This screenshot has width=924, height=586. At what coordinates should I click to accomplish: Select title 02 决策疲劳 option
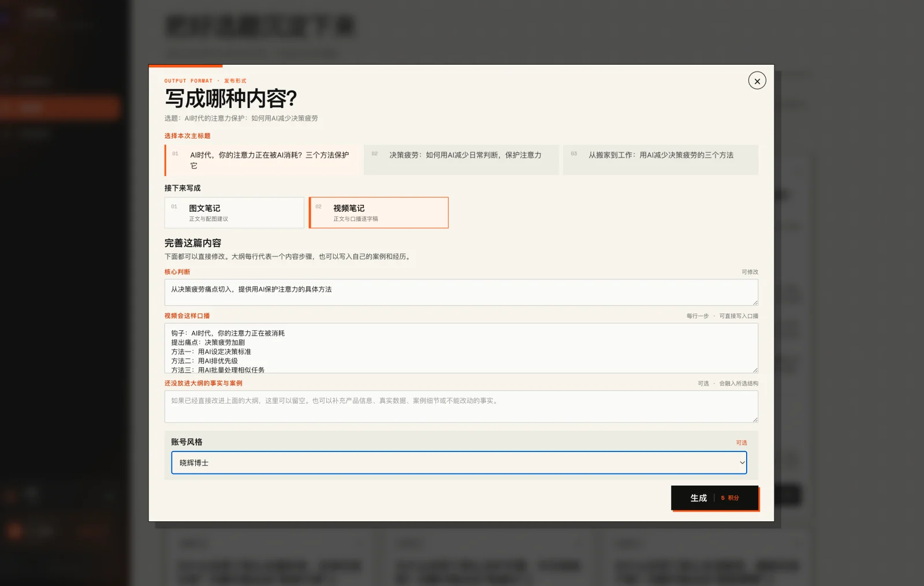click(462, 160)
